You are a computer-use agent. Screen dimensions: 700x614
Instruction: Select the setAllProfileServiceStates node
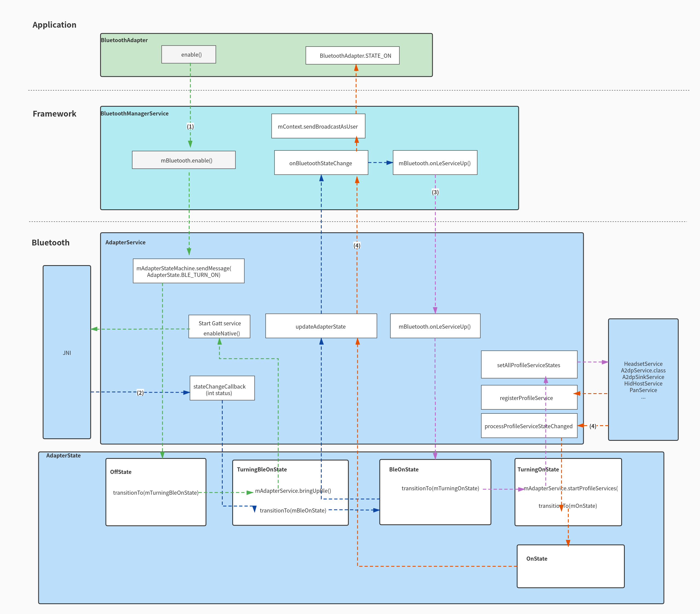pos(529,365)
